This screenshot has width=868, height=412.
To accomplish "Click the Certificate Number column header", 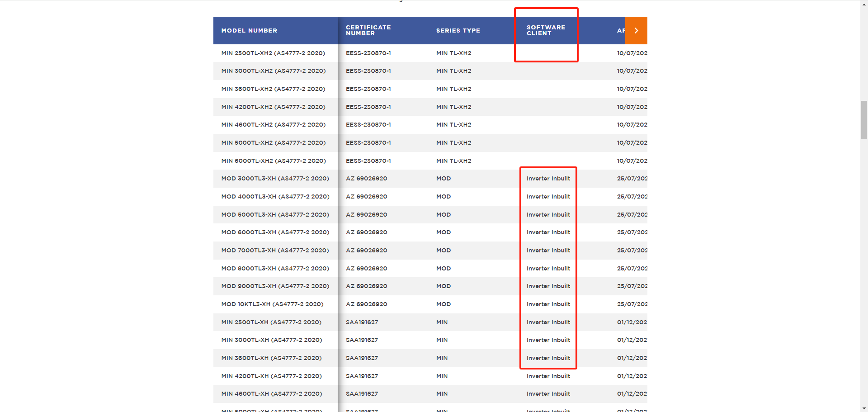I will pyautogui.click(x=368, y=30).
